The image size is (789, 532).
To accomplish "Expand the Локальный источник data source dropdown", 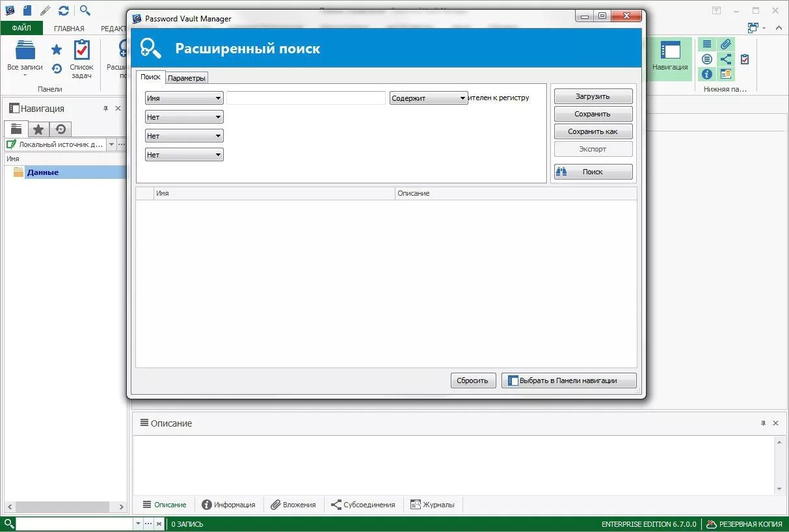I will click(111, 144).
